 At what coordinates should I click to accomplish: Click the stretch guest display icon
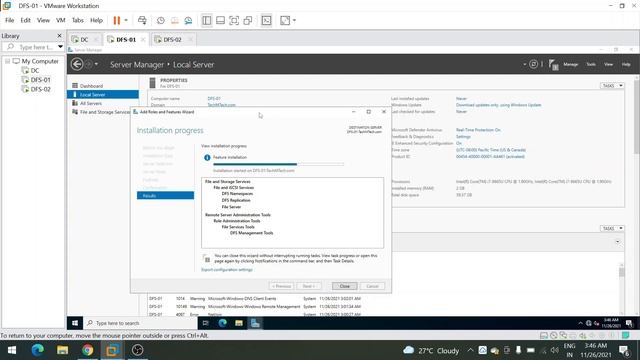(x=285, y=20)
